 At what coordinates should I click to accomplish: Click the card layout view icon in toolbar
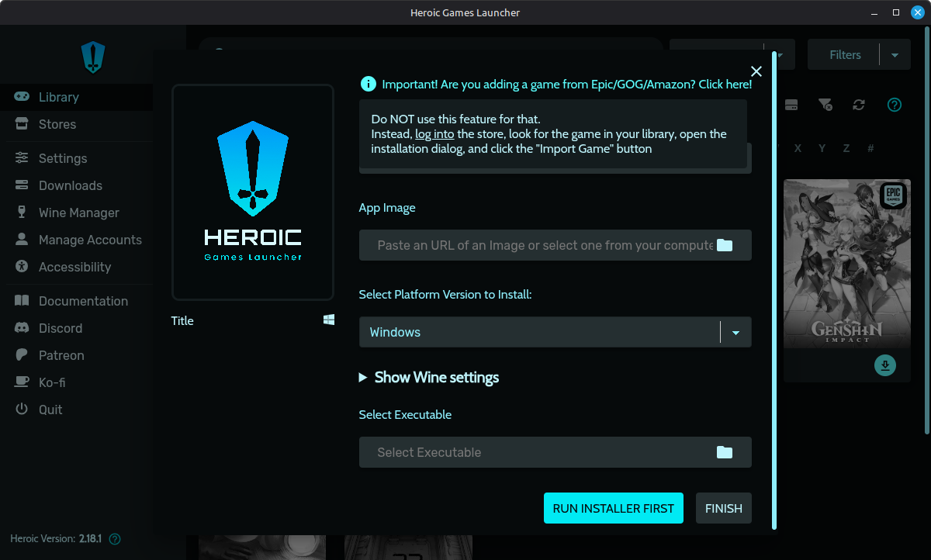791,105
